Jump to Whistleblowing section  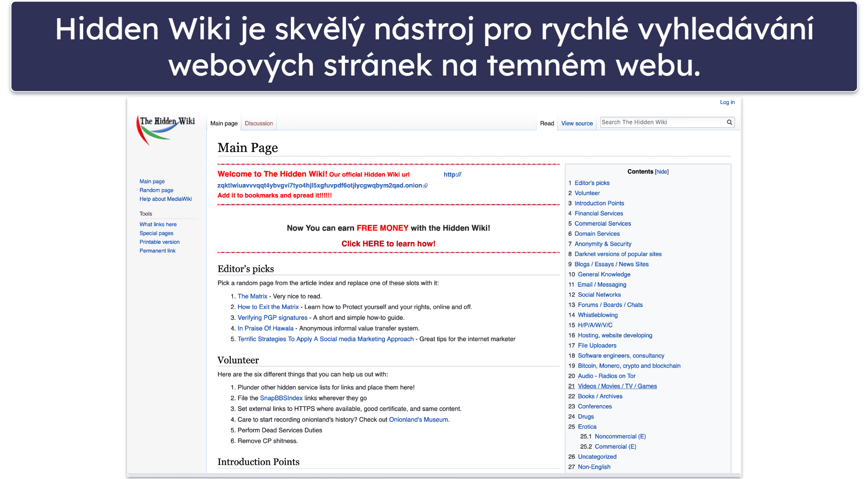[598, 315]
